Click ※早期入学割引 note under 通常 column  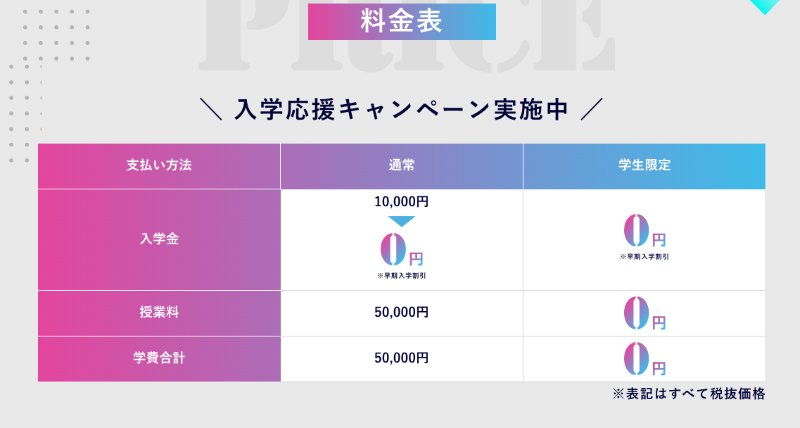tap(402, 274)
